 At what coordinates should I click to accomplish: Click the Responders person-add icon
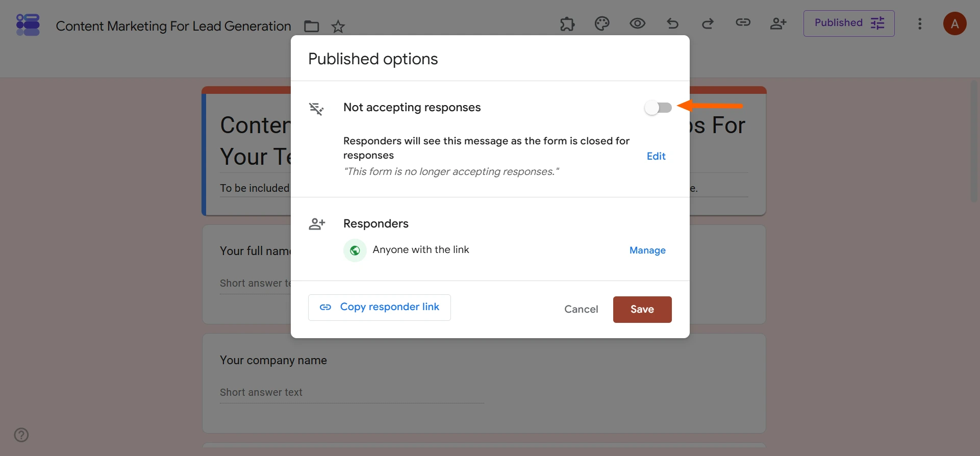(x=317, y=224)
